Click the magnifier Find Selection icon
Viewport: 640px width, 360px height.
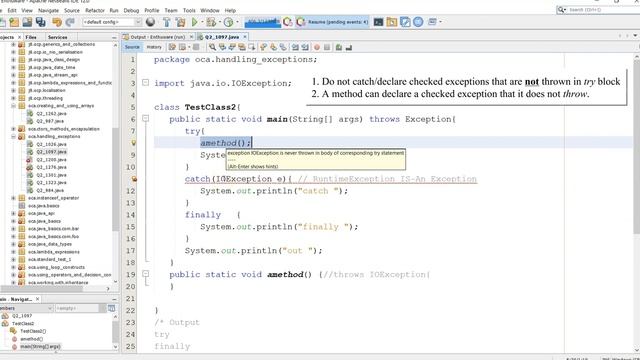(212, 47)
